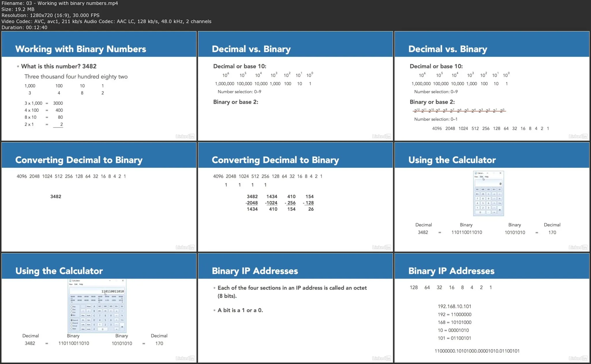Open the Working with Binary Numbers thumbnail
Image resolution: width=591 pixels, height=364 pixels.
pos(99,86)
